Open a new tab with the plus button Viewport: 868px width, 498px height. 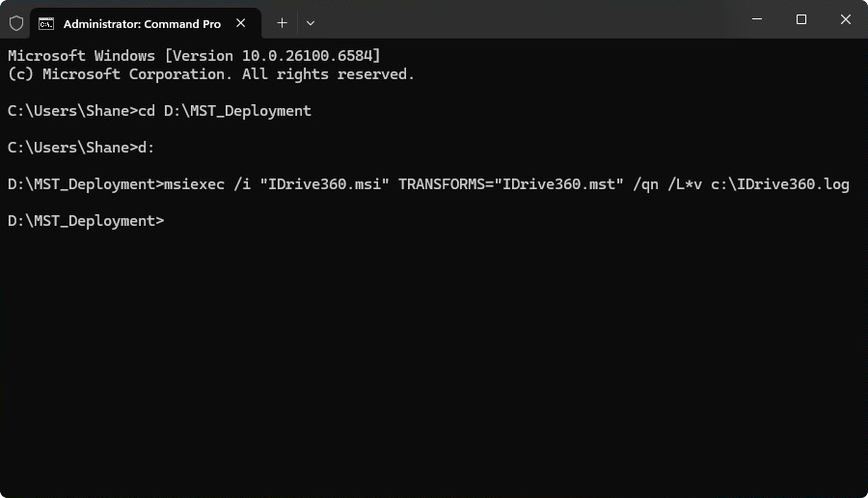click(x=282, y=22)
